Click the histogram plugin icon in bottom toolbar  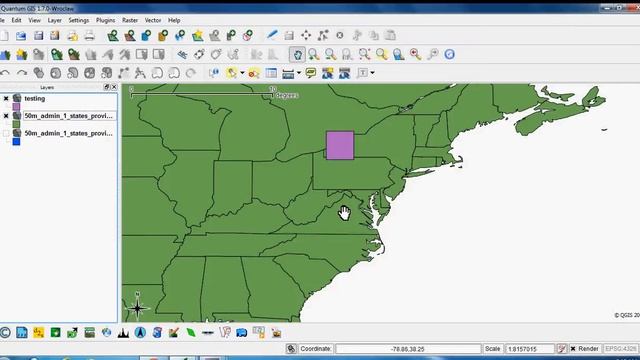tap(123, 333)
